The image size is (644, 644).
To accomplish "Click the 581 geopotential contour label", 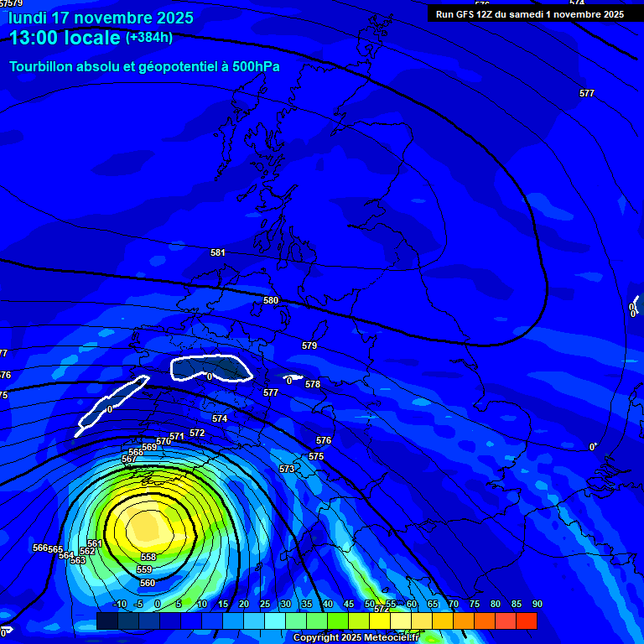I will click(218, 252).
